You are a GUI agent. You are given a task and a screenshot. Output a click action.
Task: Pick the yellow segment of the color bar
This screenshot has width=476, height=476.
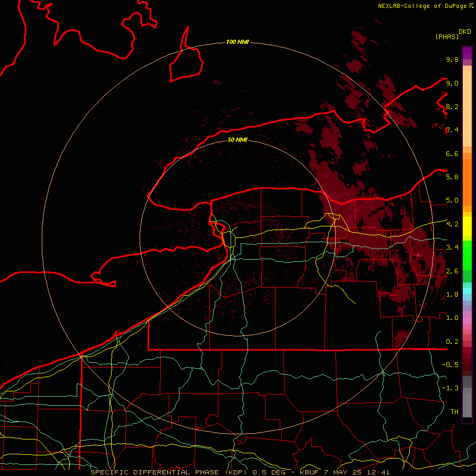coord(467,226)
